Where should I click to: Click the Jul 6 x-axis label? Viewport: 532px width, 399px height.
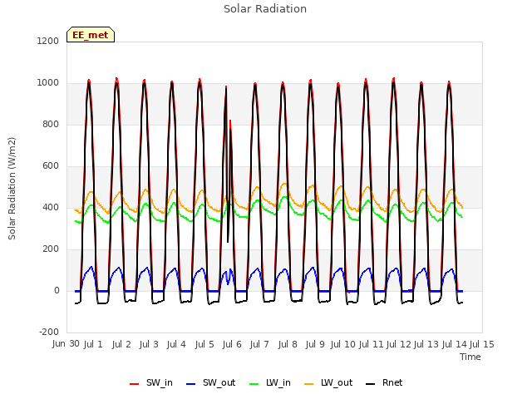coord(232,344)
